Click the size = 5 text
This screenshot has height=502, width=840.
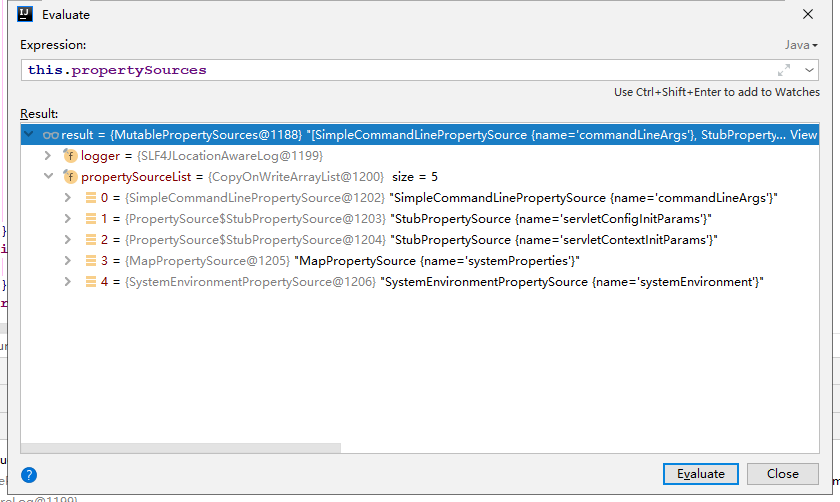(x=415, y=177)
